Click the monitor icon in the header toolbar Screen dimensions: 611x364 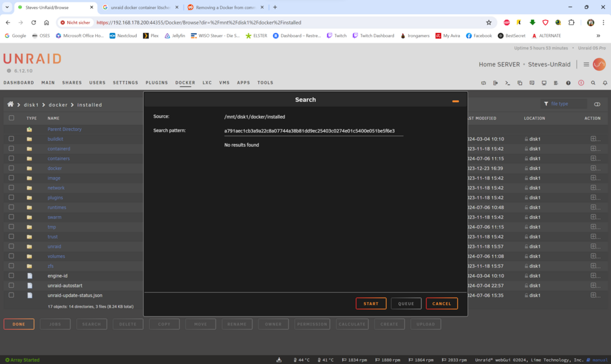544,83
